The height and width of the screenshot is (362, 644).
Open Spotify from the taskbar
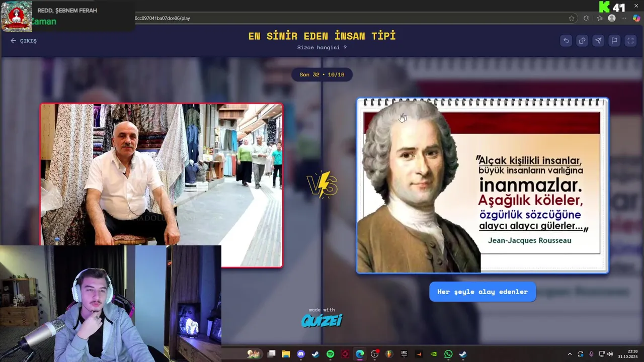331,354
